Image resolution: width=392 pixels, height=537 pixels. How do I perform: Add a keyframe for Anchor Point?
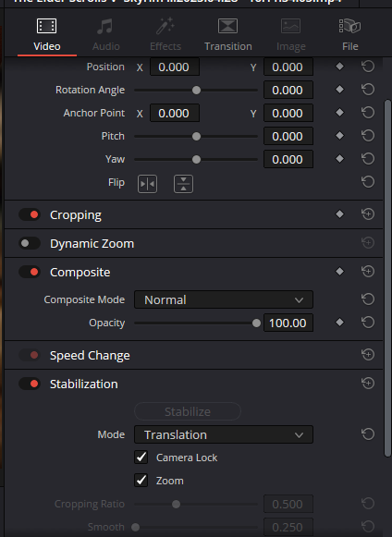pos(339,113)
